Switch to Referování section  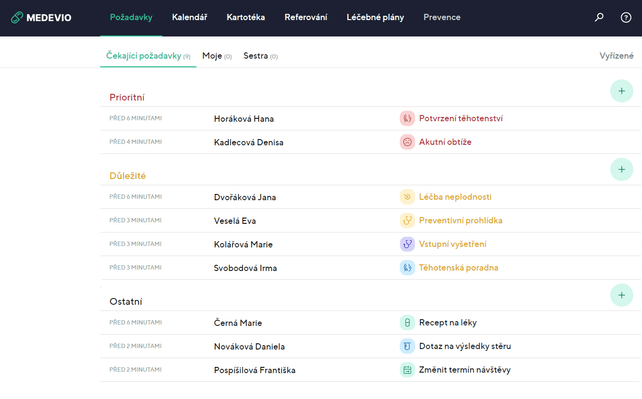click(306, 17)
